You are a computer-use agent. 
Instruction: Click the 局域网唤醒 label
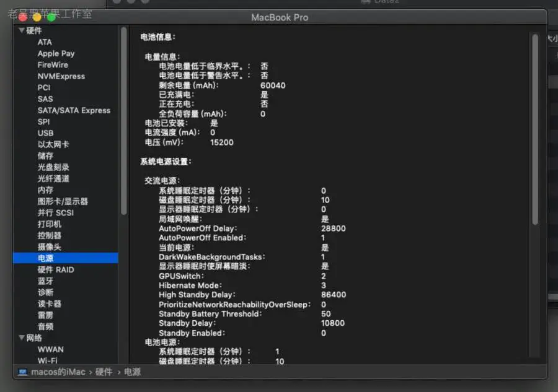tap(180, 219)
